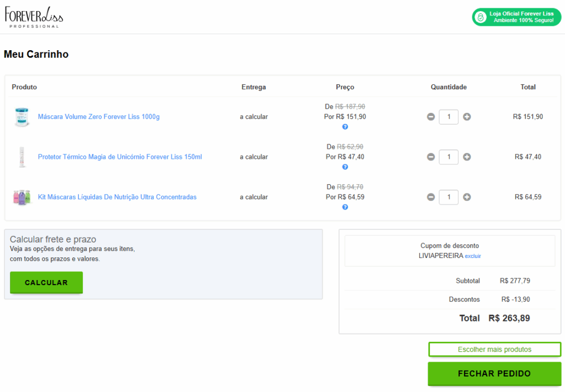Decrease quantity of Kit Máscaras Líquidas
Image resolution: width=565 pixels, height=392 pixels.
coord(431,197)
